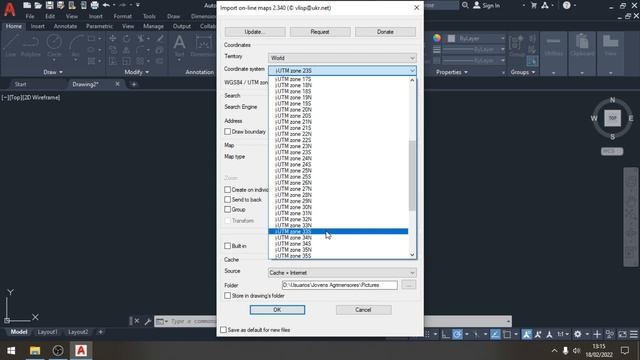Image resolution: width=640 pixels, height=360 pixels.
Task: Check the Built-in option
Action: click(x=227, y=246)
